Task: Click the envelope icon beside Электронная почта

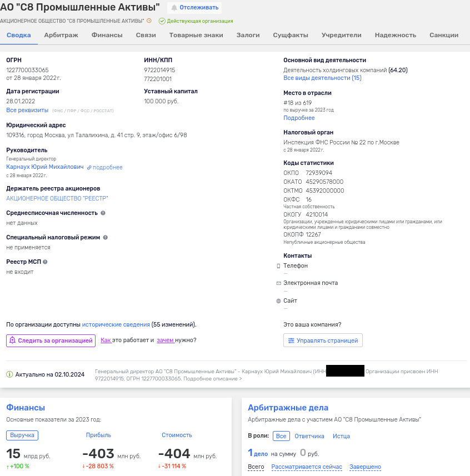Action: point(278,283)
